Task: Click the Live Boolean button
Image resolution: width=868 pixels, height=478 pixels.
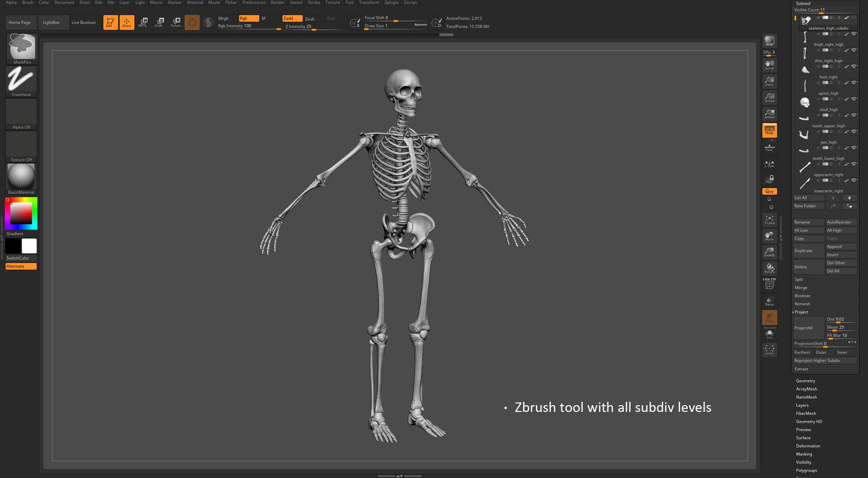Action: [84, 22]
